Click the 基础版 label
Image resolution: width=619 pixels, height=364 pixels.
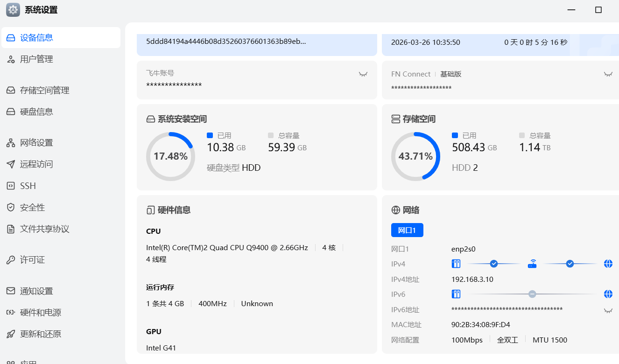(x=451, y=74)
